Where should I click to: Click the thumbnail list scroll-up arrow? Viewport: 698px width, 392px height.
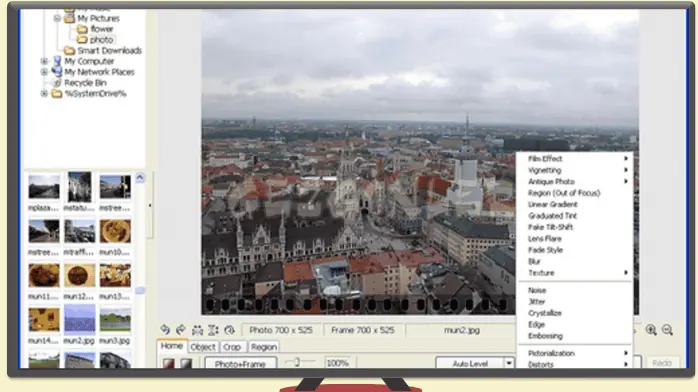tap(140, 178)
